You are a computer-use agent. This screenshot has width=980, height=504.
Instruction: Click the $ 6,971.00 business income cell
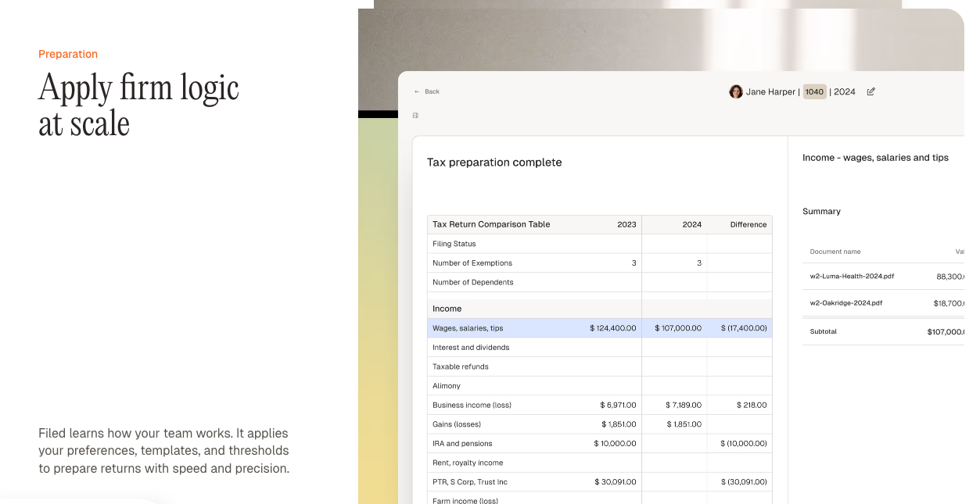tap(618, 405)
